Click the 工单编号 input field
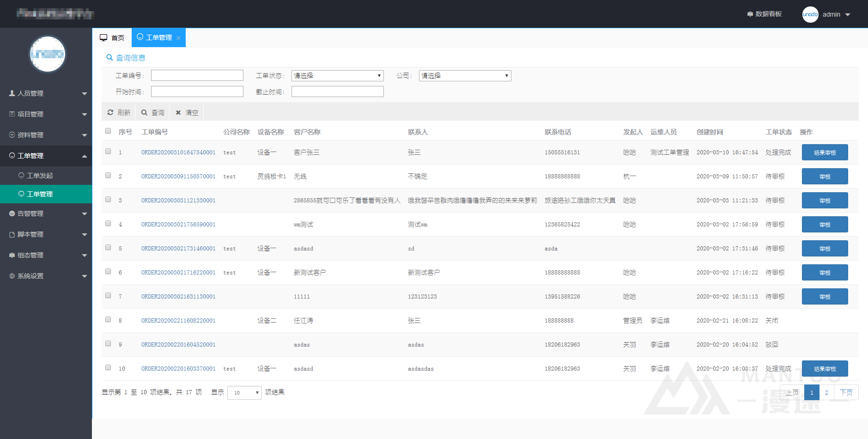Screen dimensions: 868x439 pyautogui.click(x=197, y=76)
